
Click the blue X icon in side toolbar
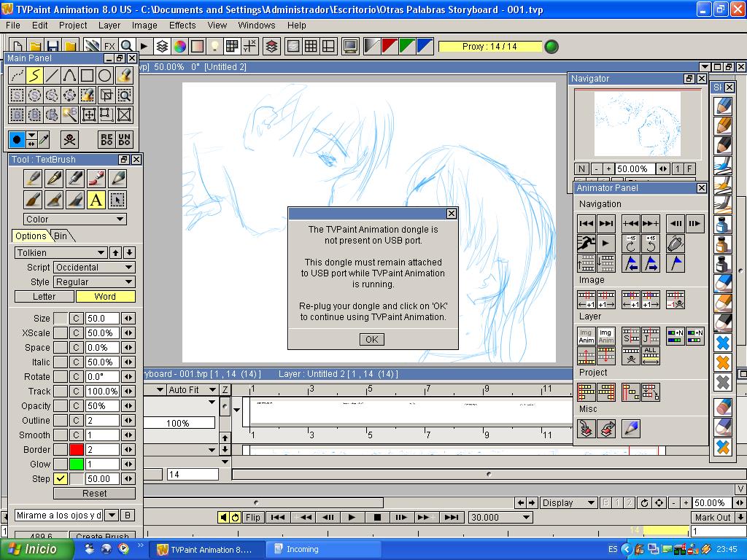tap(723, 343)
